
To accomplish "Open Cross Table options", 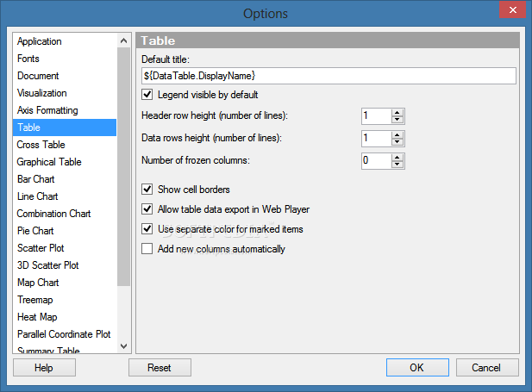I will [65, 145].
